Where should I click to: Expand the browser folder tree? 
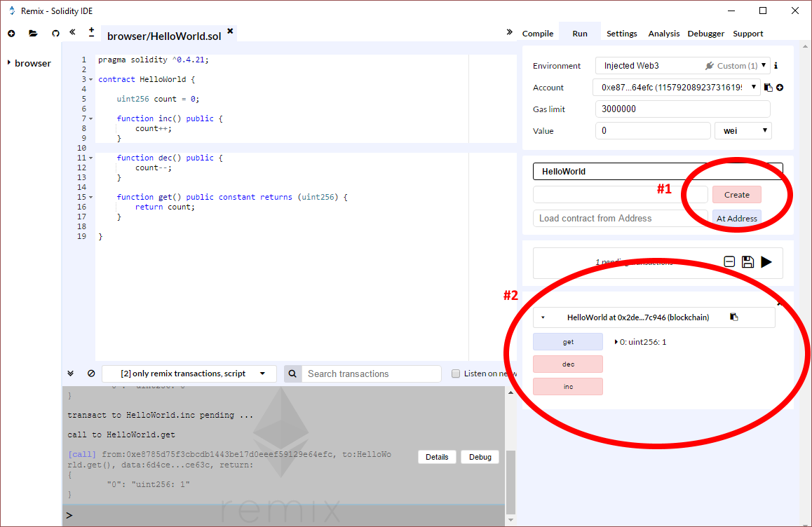pyautogui.click(x=9, y=62)
